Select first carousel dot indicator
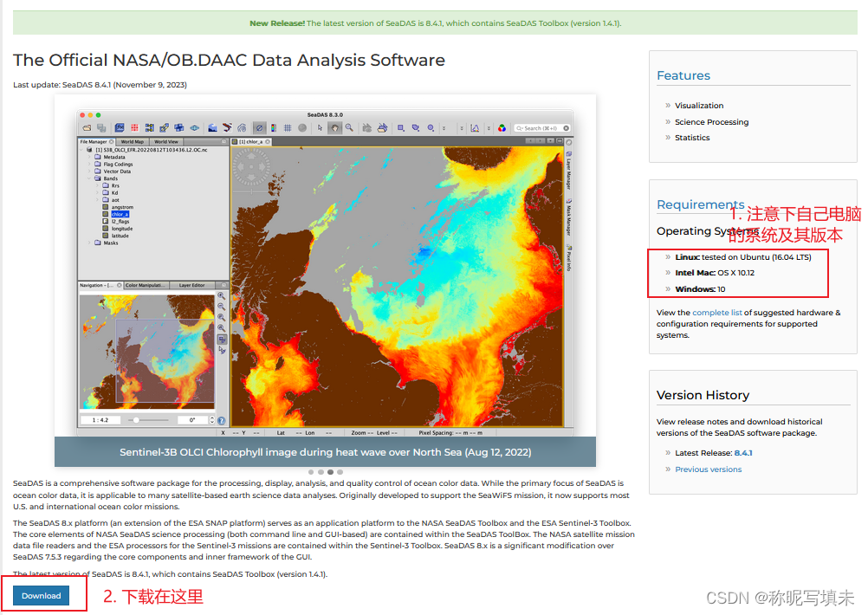 point(311,472)
